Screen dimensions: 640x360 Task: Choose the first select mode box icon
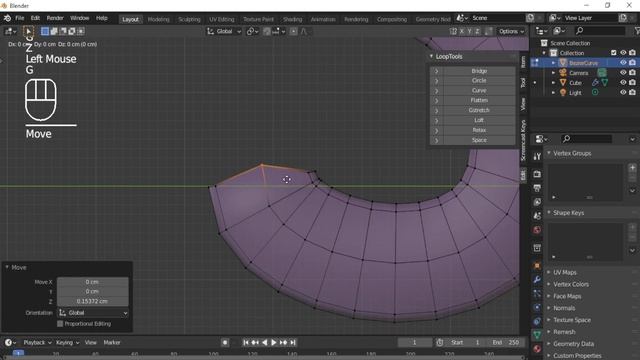pyautogui.click(x=45, y=31)
